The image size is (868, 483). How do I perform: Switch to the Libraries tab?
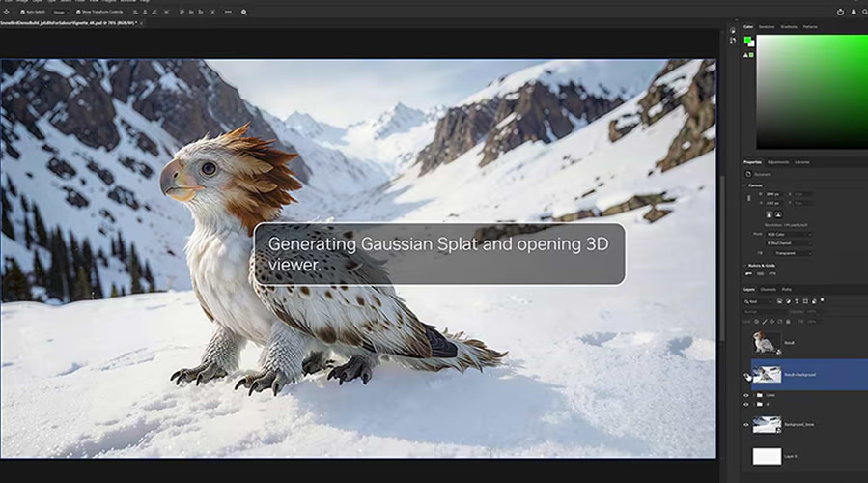click(802, 162)
